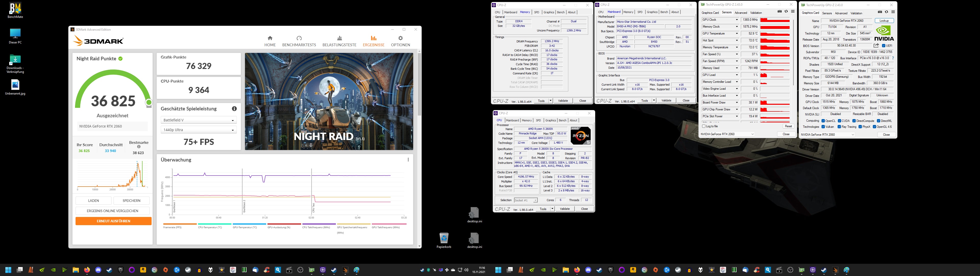Viewport: 980px width, 276px height.
Task: Enable the Log to file checkbox
Action: click(703, 126)
